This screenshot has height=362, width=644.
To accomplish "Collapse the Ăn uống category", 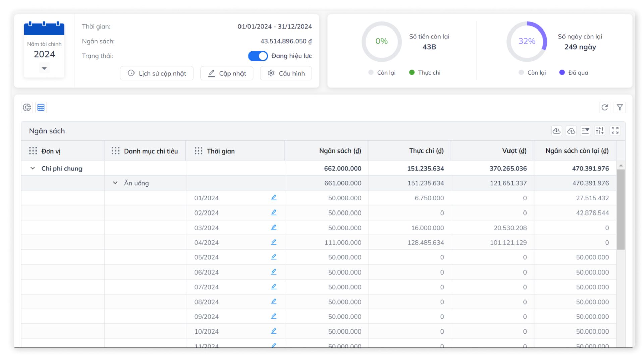I will point(115,183).
